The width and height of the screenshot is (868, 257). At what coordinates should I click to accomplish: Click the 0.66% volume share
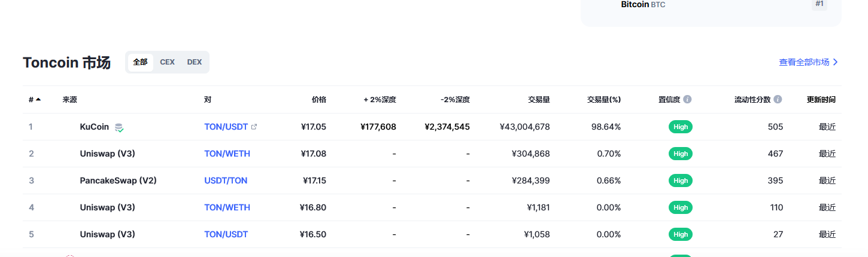(x=608, y=180)
